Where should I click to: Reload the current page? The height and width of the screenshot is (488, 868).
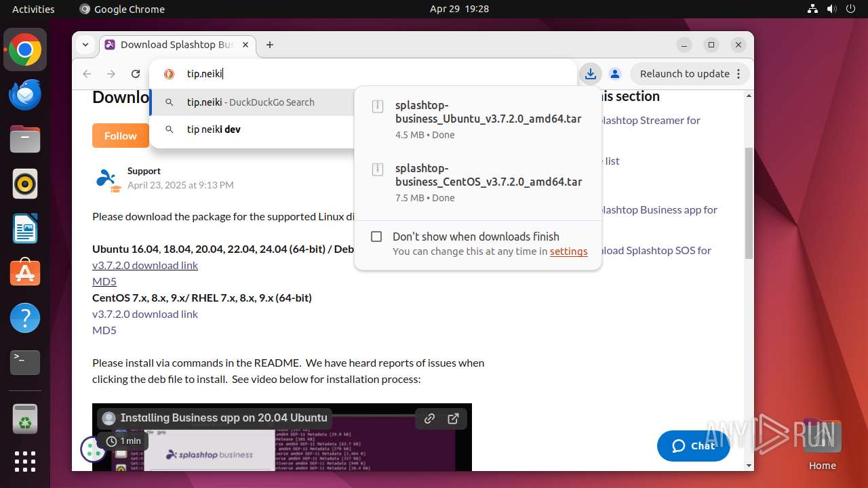click(136, 74)
